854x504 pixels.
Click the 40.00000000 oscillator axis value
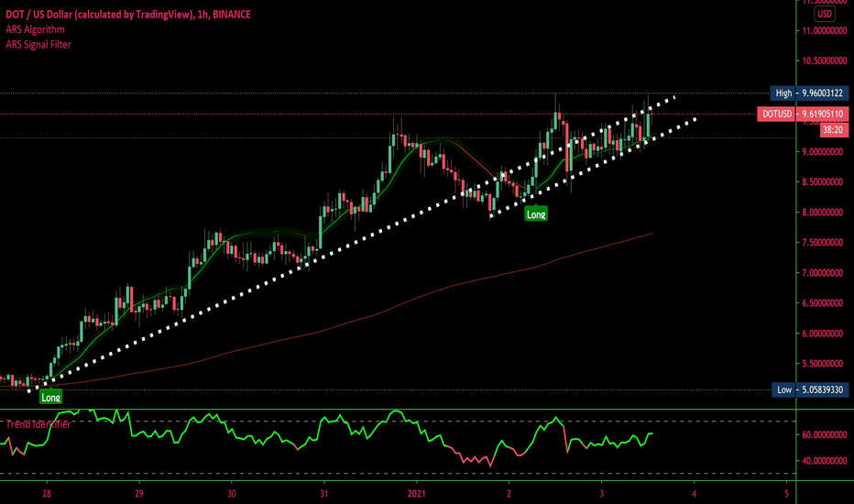point(825,461)
